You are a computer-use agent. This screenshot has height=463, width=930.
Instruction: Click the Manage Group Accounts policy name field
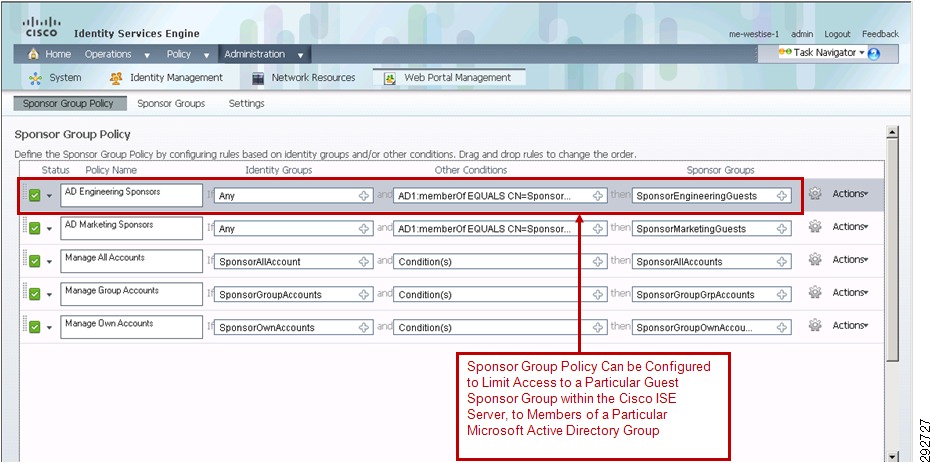[132, 294]
